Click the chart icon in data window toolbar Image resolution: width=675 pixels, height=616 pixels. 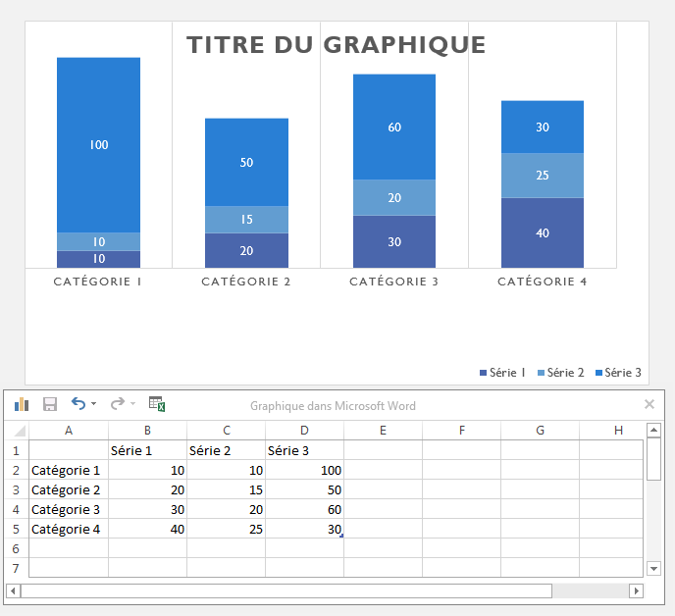pyautogui.click(x=22, y=404)
